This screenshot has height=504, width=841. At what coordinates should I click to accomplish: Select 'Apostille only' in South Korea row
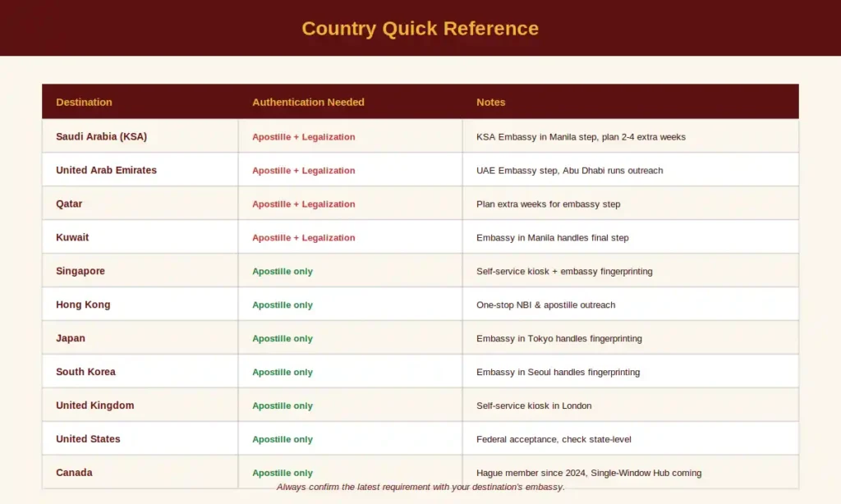283,372
